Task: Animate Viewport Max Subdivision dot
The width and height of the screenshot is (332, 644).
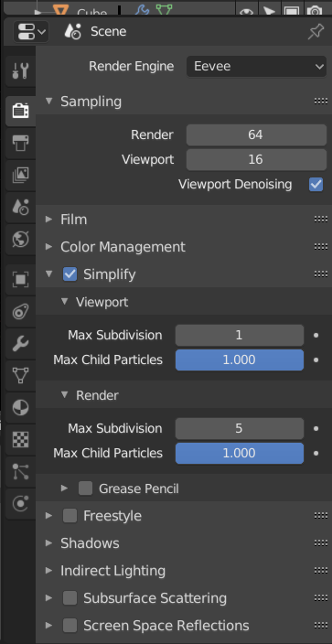Action: 316,335
